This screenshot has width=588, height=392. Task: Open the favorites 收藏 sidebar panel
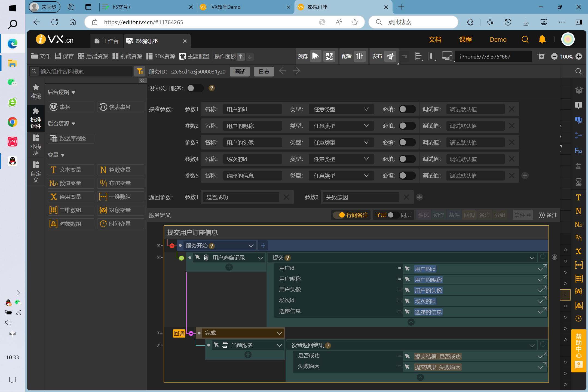click(36, 91)
